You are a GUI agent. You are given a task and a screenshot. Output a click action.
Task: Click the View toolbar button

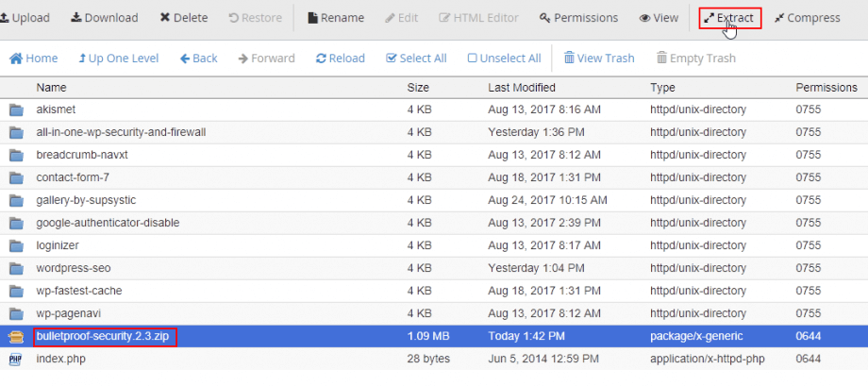coord(659,18)
